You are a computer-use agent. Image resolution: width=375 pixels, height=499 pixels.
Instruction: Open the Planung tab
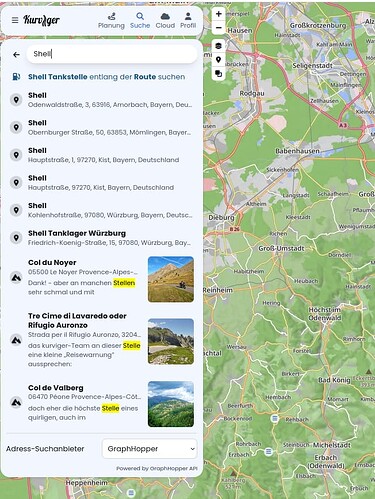111,21
